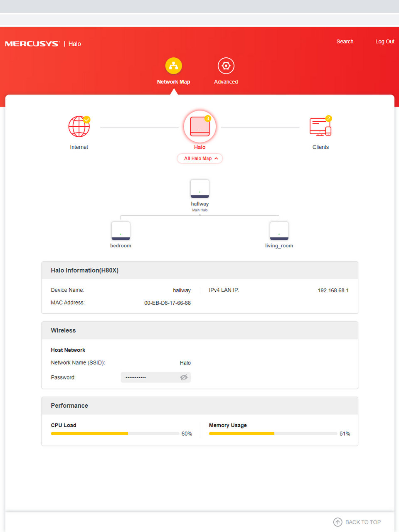
Task: Click the Internet globe icon
Action: click(x=79, y=127)
